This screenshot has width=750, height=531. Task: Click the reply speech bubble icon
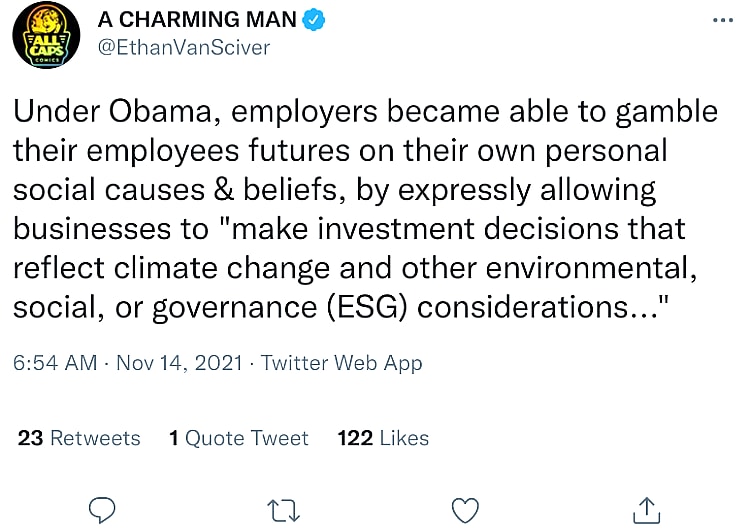point(104,509)
